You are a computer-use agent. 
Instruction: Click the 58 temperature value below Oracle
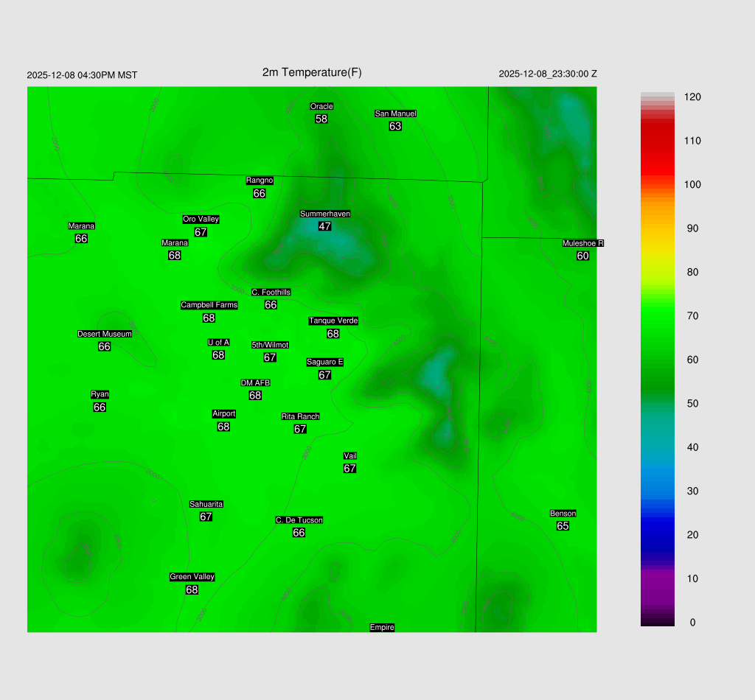[321, 119]
